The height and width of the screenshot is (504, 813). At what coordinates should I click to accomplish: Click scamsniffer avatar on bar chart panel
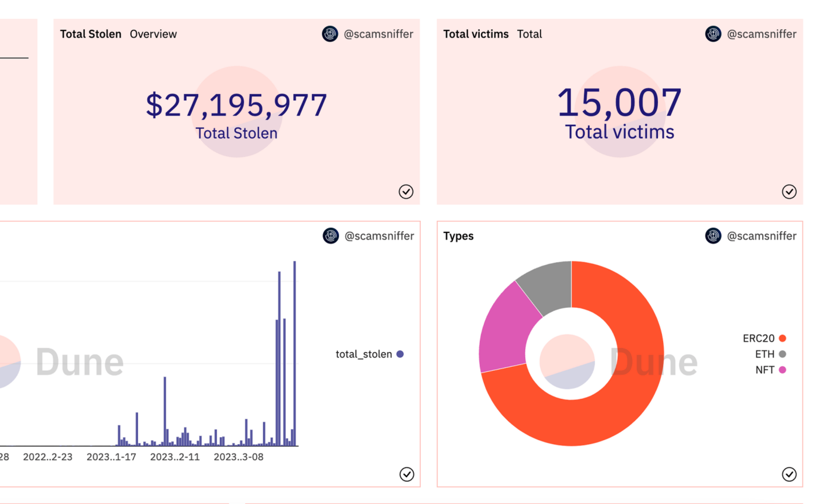tap(330, 236)
